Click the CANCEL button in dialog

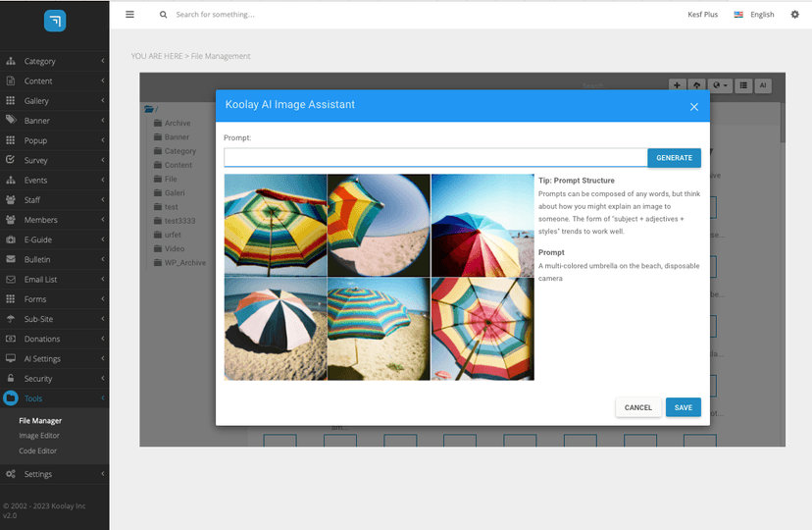pos(638,407)
